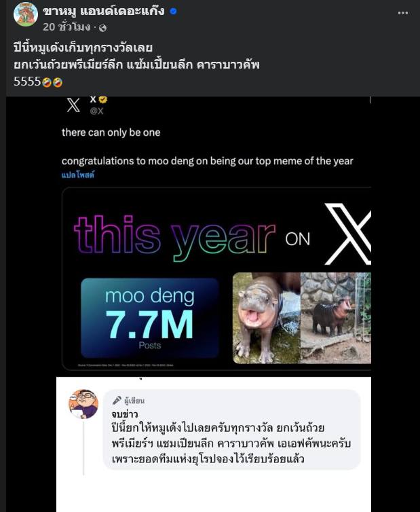The image size is (420, 512).
Task: Click the colorful 'this year' banner text
Action: pyautogui.click(x=174, y=238)
